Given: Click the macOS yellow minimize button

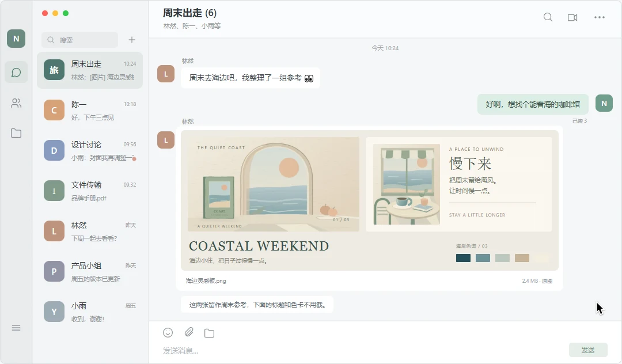Looking at the screenshot, I should click(x=55, y=13).
